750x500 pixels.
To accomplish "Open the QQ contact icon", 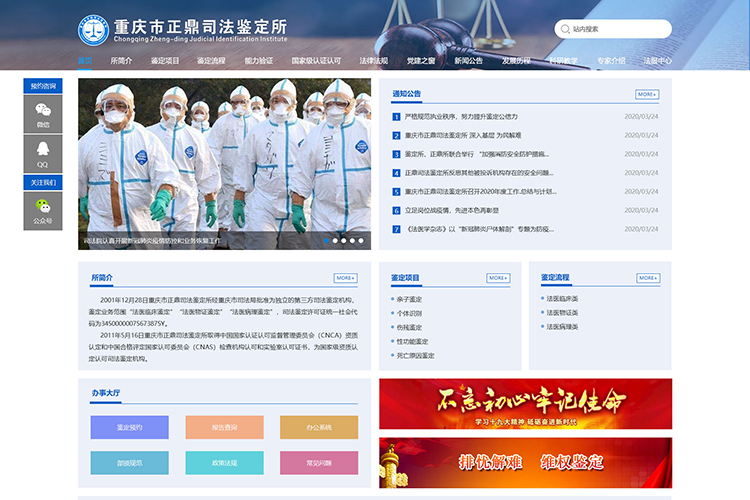I will (42, 153).
